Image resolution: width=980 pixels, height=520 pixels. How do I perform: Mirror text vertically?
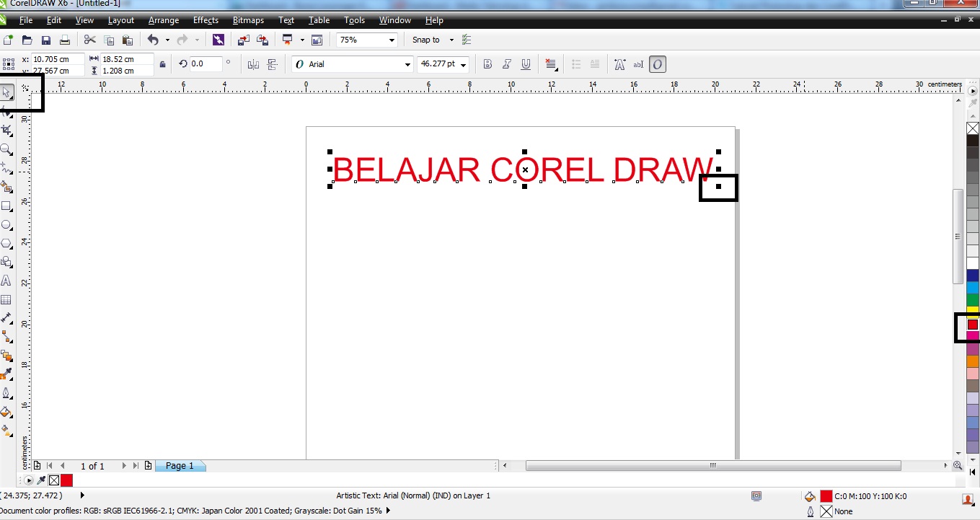(x=273, y=64)
